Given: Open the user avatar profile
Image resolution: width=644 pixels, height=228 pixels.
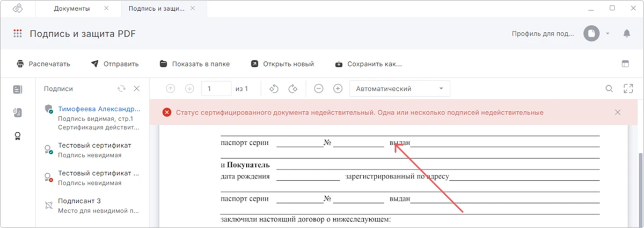Looking at the screenshot, I should click(591, 33).
